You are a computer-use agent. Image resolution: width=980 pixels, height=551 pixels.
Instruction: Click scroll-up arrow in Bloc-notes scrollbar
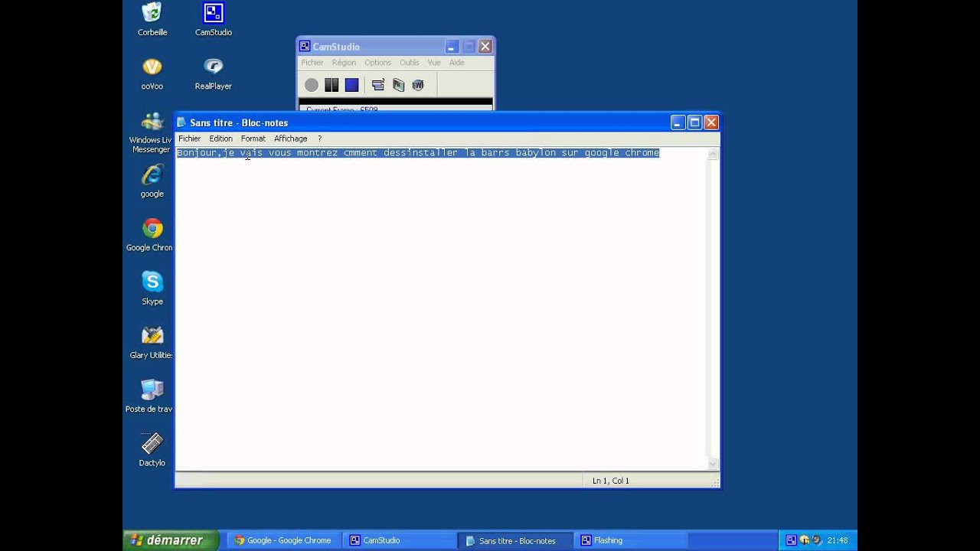click(713, 154)
